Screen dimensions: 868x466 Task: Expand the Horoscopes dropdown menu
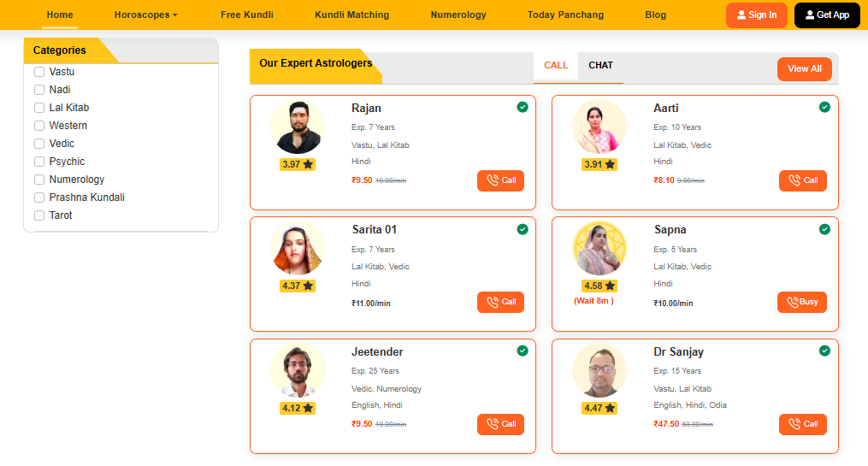[145, 15]
